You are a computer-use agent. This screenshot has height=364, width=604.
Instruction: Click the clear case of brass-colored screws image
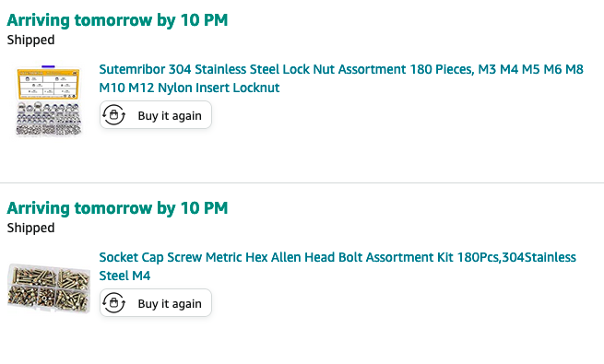pos(49,288)
